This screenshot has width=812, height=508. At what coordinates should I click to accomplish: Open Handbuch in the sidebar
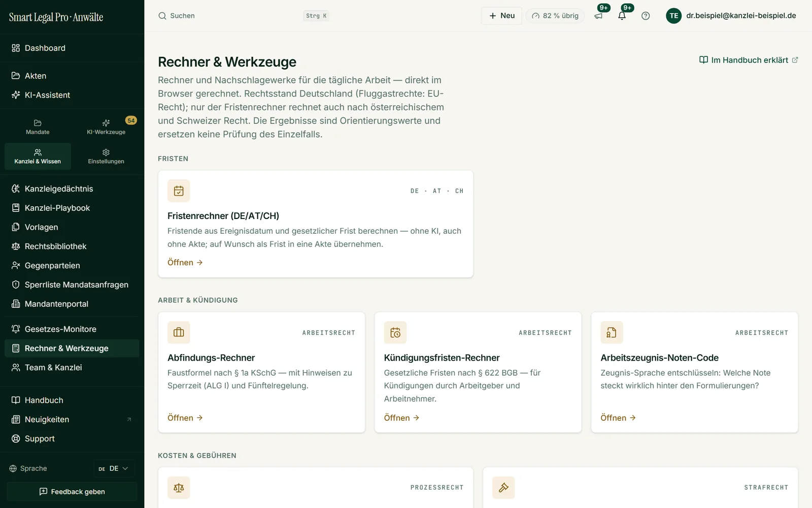[x=72, y=400]
